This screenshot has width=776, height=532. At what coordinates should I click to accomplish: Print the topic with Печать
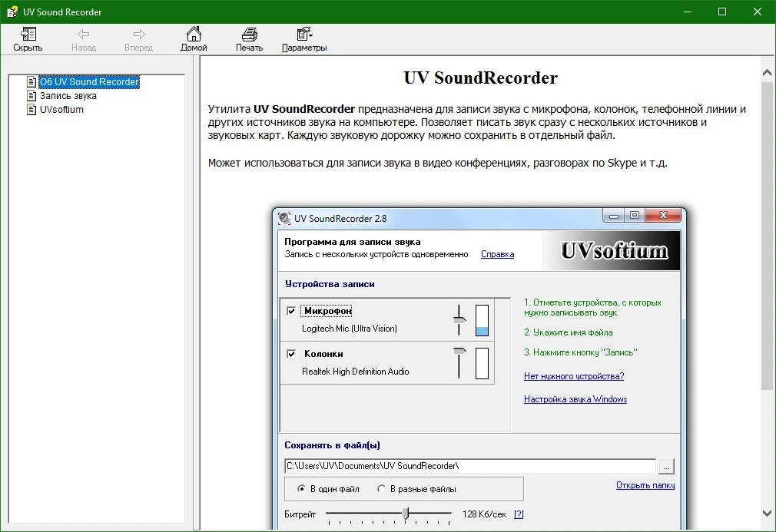point(249,40)
